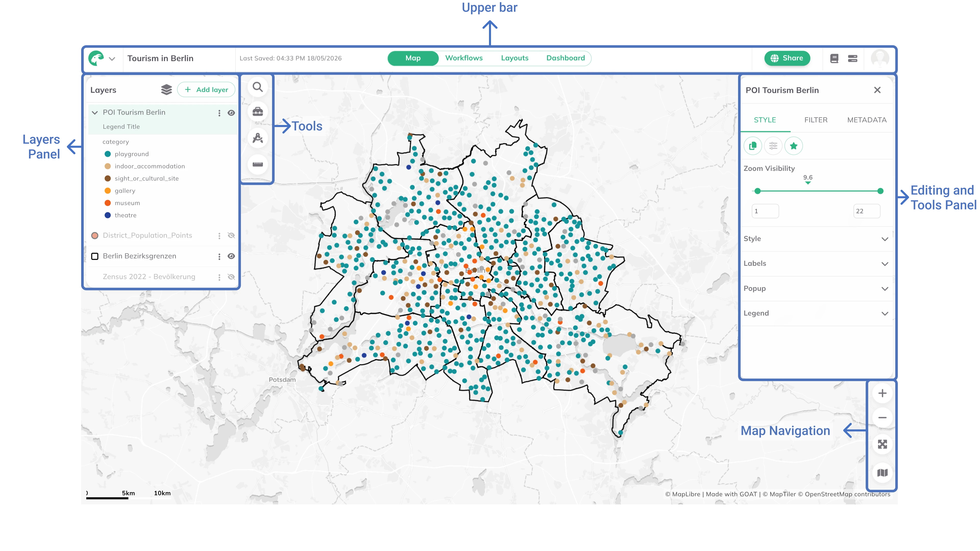
Task: Select the Berlin Bezirksgrenzen layer name
Action: [139, 256]
